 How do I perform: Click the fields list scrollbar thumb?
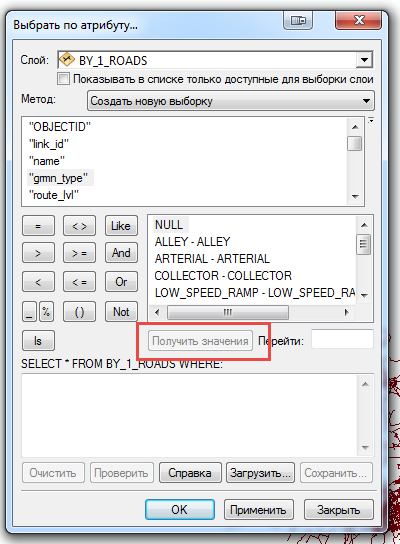tap(355, 144)
